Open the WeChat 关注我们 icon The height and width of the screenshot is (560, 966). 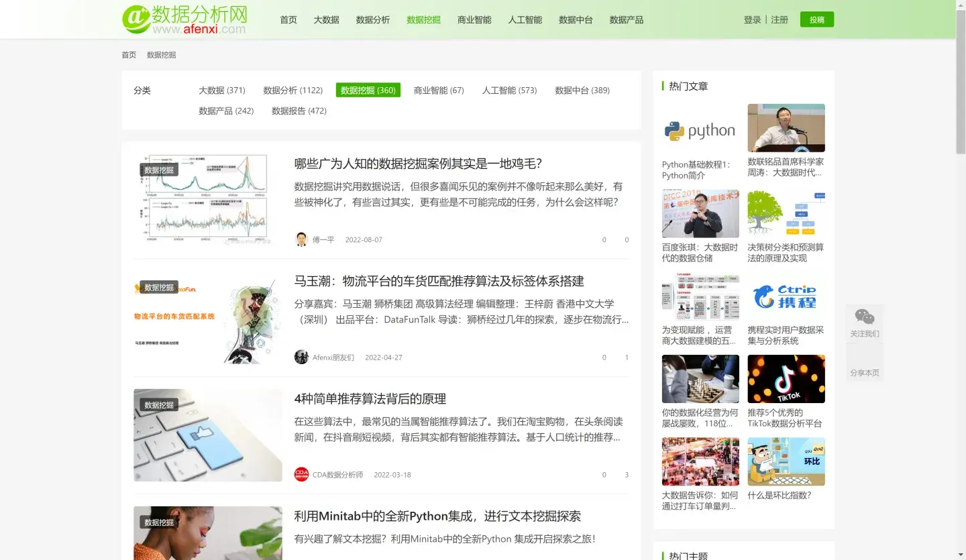click(865, 317)
